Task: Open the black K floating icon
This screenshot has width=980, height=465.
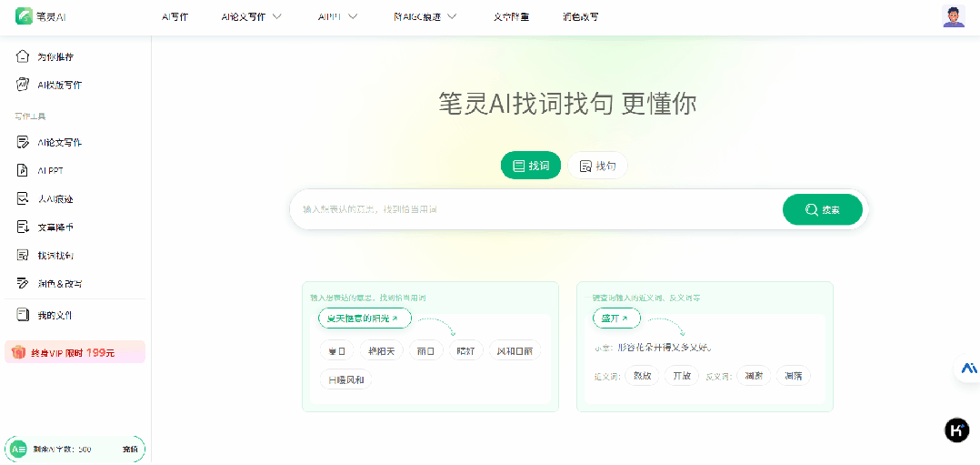Action: tap(956, 430)
